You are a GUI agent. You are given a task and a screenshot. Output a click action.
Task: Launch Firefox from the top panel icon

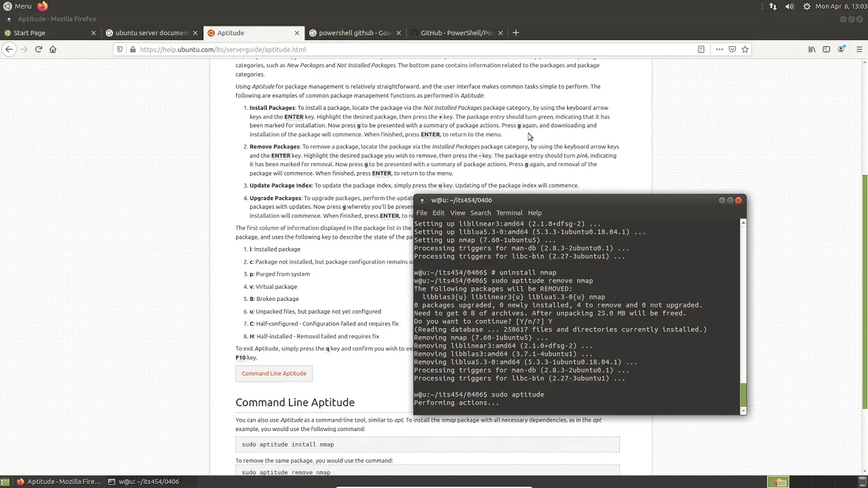click(x=43, y=6)
